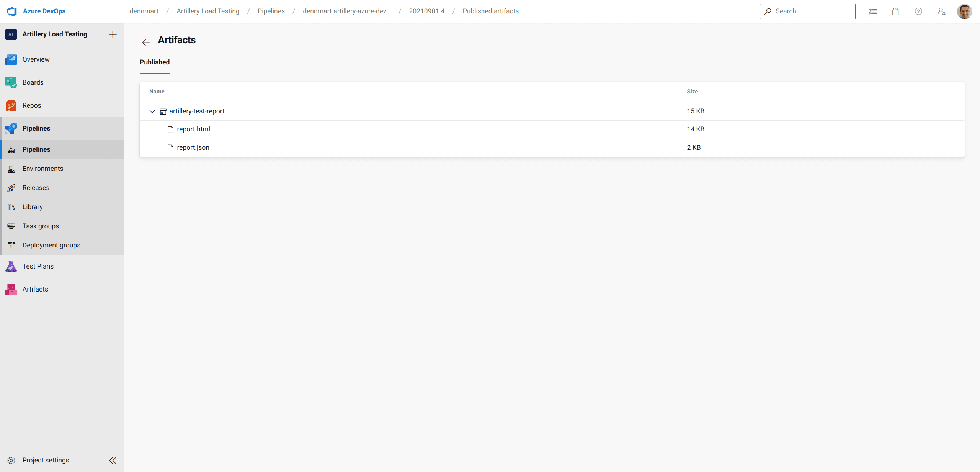Open user settings gear-person icon
Screen dimensions: 980x472
(942, 11)
